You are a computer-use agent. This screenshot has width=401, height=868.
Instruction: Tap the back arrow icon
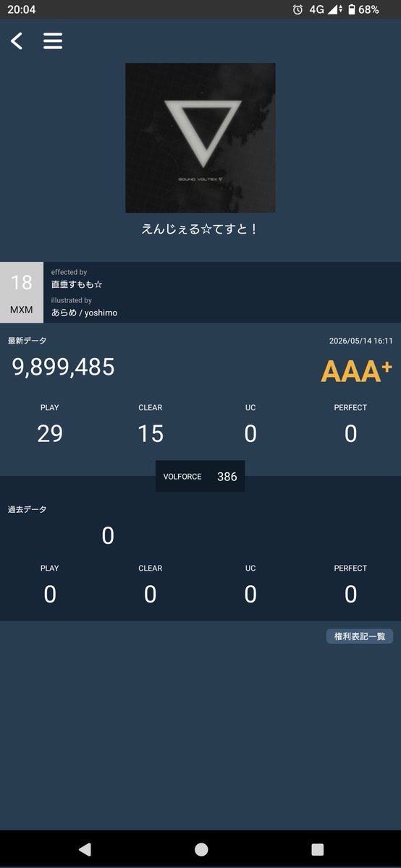pyautogui.click(x=17, y=41)
